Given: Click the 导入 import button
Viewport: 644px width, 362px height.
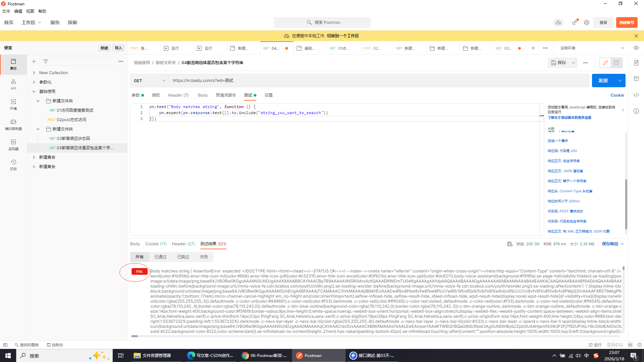Looking at the screenshot, I should 118,48.
